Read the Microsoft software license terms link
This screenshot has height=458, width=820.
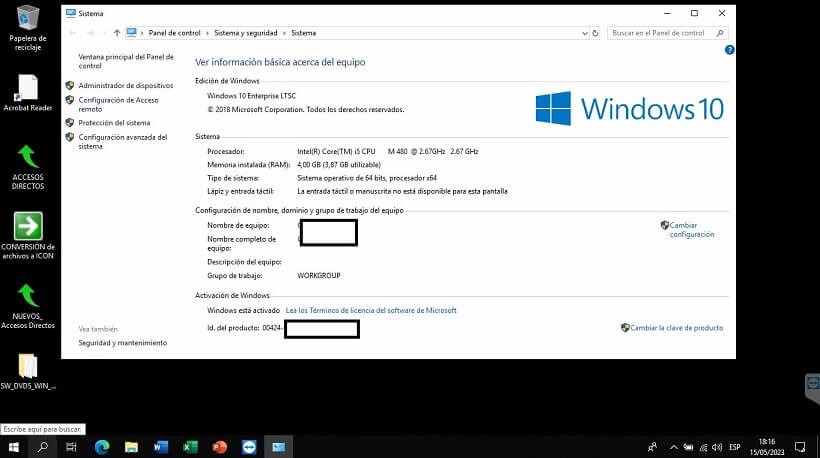(x=371, y=310)
